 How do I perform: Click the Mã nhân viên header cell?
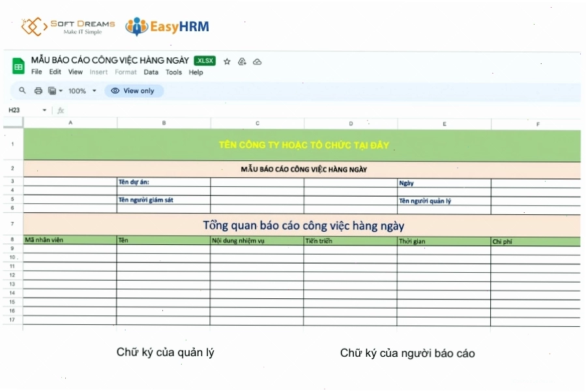click(x=70, y=240)
